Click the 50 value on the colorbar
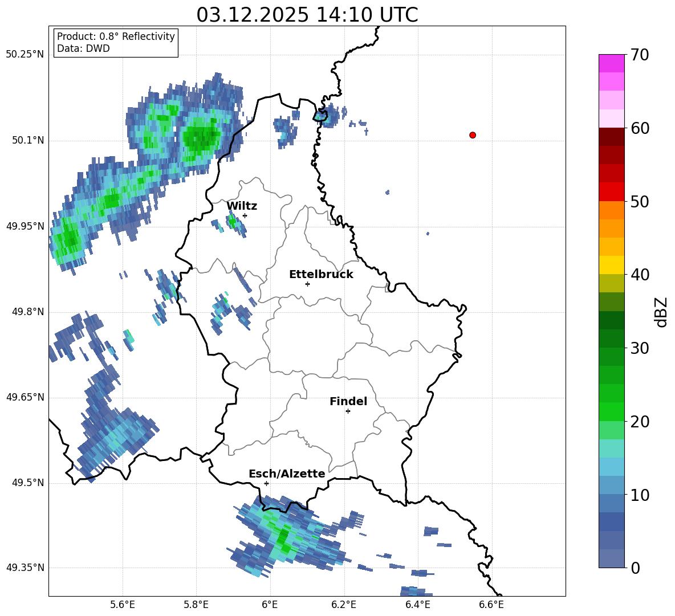Image resolution: width=675 pixels, height=616 pixels. 639,201
